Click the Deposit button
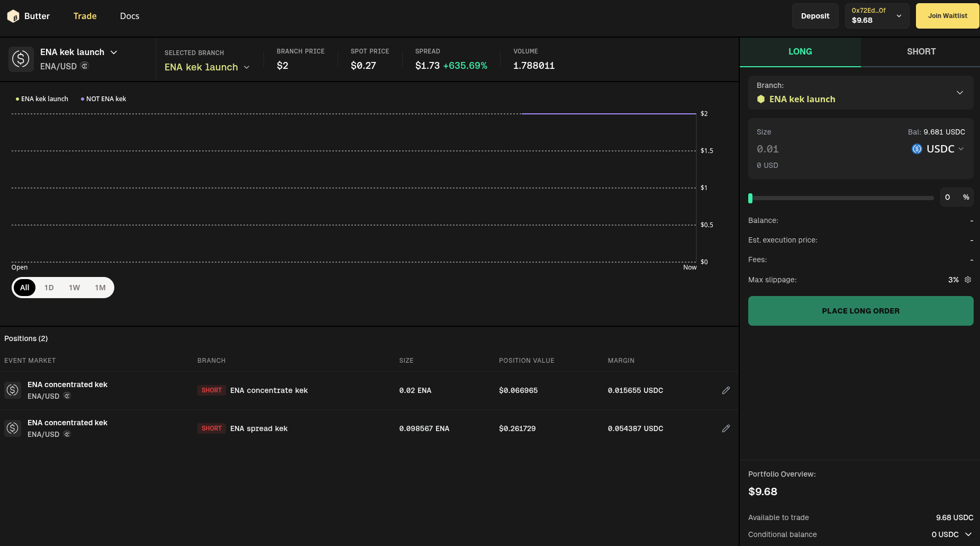 [815, 16]
